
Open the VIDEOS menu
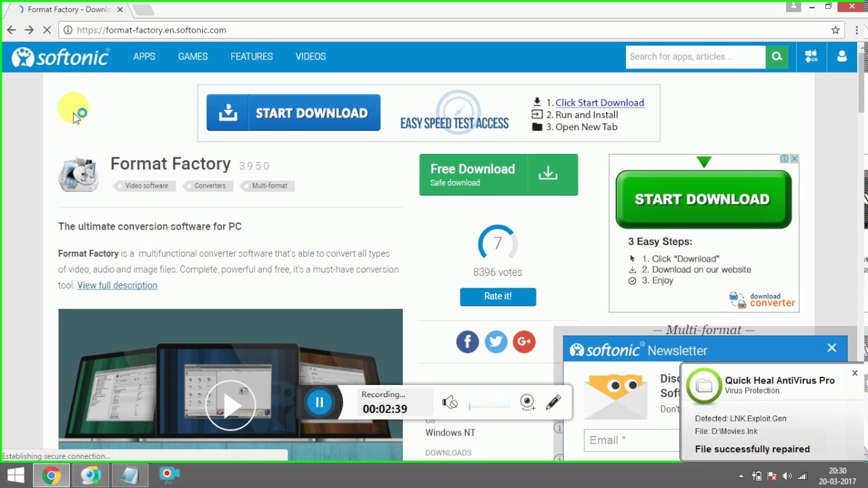click(311, 56)
